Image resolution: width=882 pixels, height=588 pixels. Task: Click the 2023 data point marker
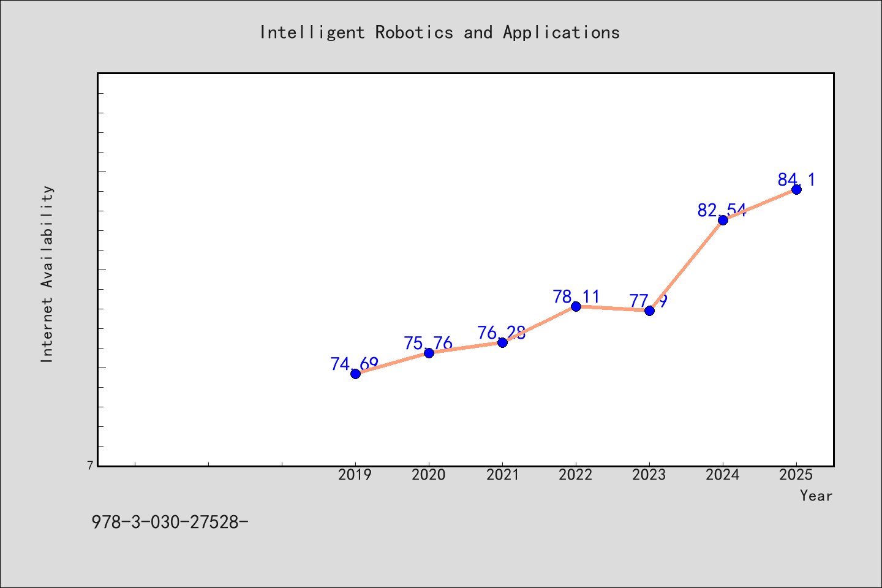point(649,311)
